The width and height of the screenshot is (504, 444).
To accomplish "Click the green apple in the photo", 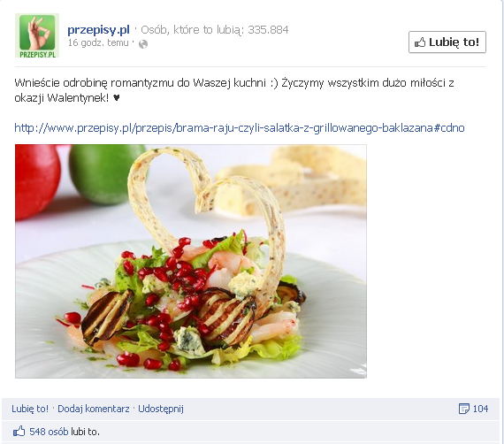I will click(x=107, y=174).
